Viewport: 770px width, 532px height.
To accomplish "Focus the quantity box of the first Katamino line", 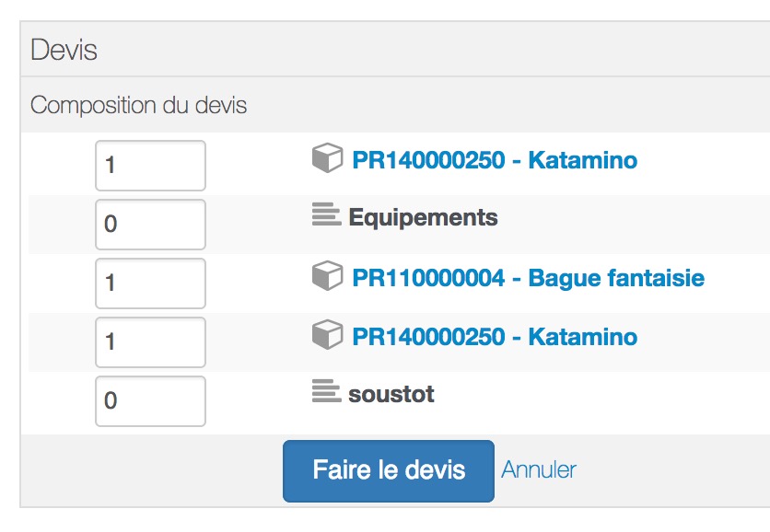I will point(150,166).
